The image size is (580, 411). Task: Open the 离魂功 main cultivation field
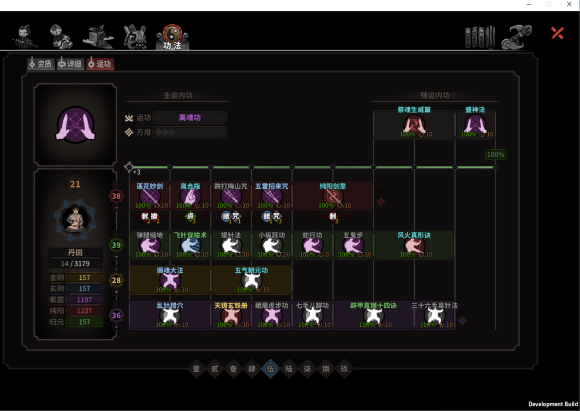[x=190, y=118]
